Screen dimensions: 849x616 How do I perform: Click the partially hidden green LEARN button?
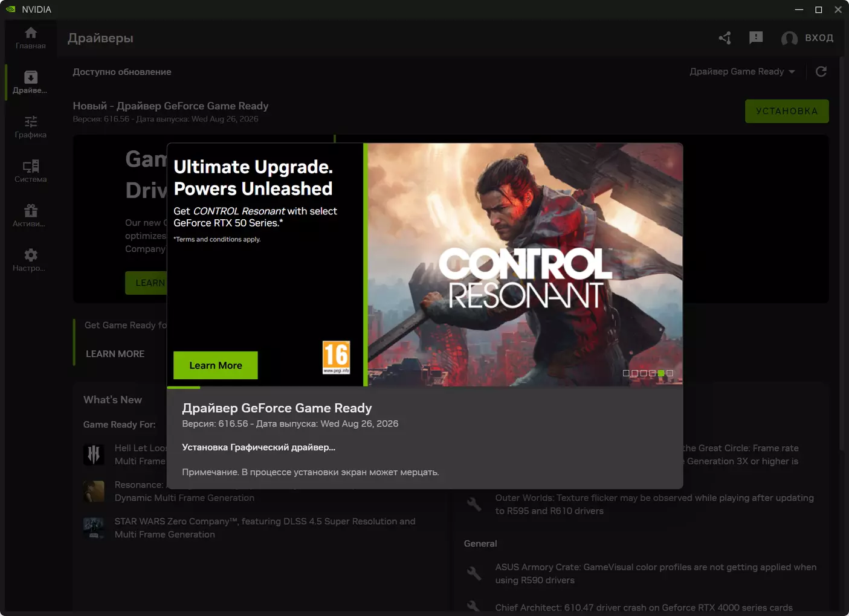(146, 283)
